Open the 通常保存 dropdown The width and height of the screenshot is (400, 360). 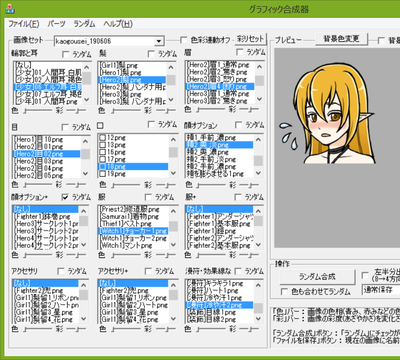tap(381, 289)
